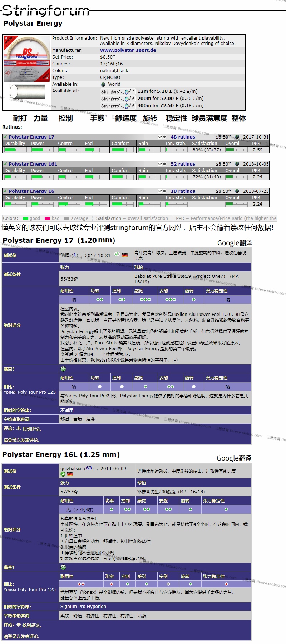
Task: Click the World globe icon beside Available in
Action: coord(103,85)
